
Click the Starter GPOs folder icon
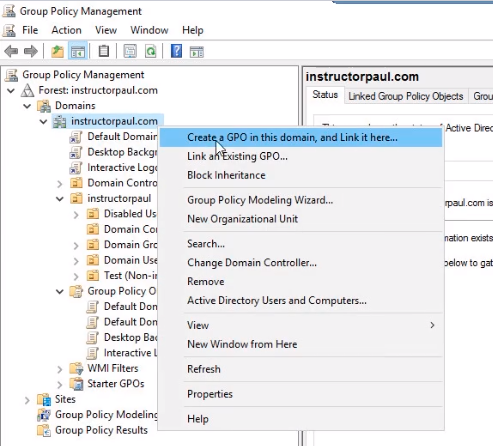[76, 384]
